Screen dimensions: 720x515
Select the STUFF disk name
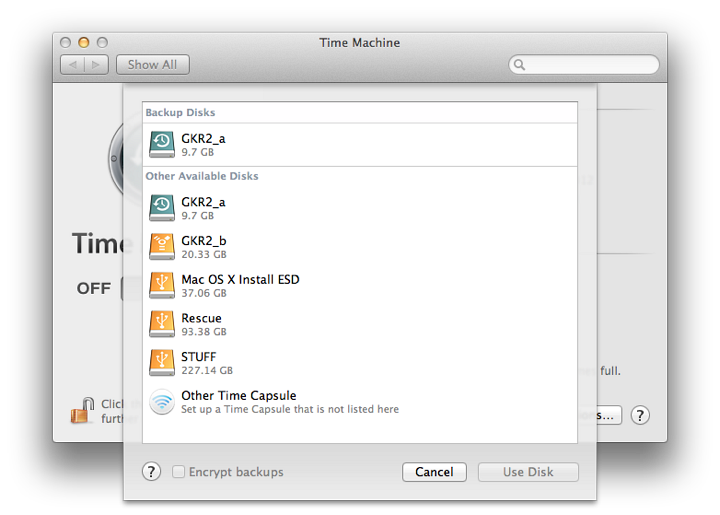[198, 357]
